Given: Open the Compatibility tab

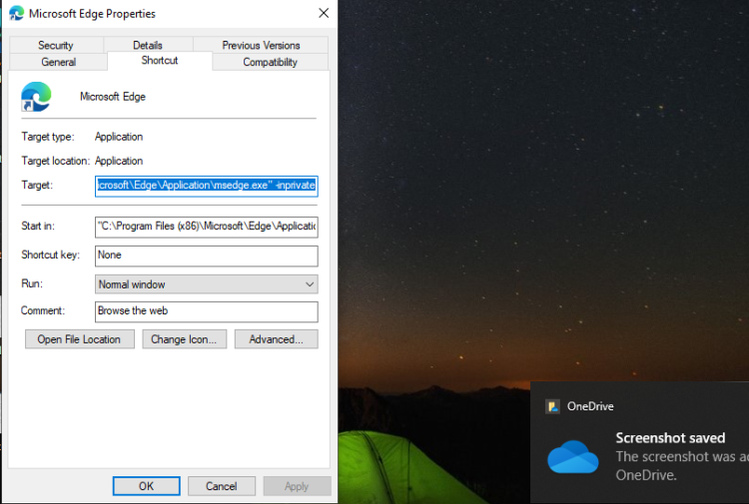Looking at the screenshot, I should point(270,62).
